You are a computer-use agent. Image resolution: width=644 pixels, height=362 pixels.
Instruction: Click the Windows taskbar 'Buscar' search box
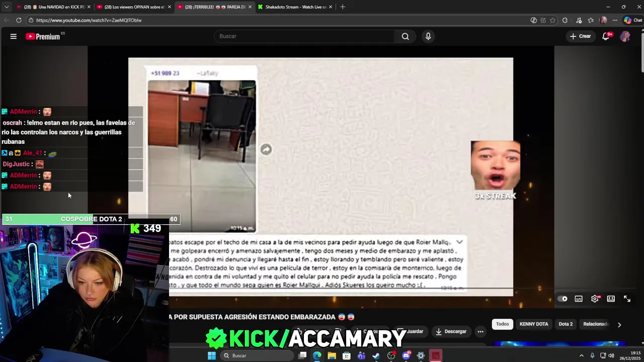click(x=257, y=355)
